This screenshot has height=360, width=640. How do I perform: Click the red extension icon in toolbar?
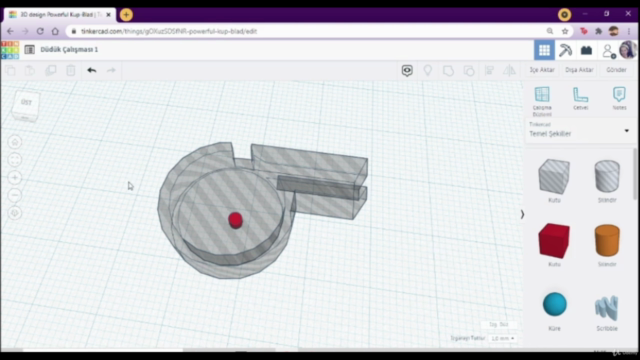click(584, 31)
